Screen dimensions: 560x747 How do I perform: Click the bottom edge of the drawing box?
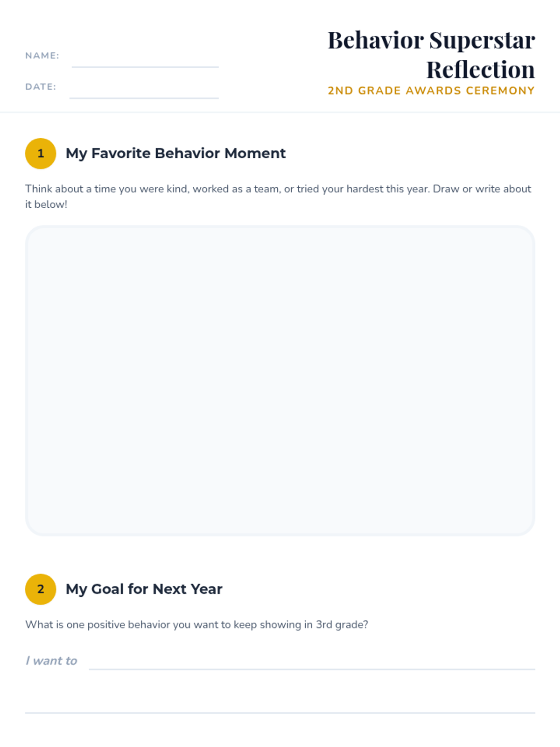coord(280,535)
